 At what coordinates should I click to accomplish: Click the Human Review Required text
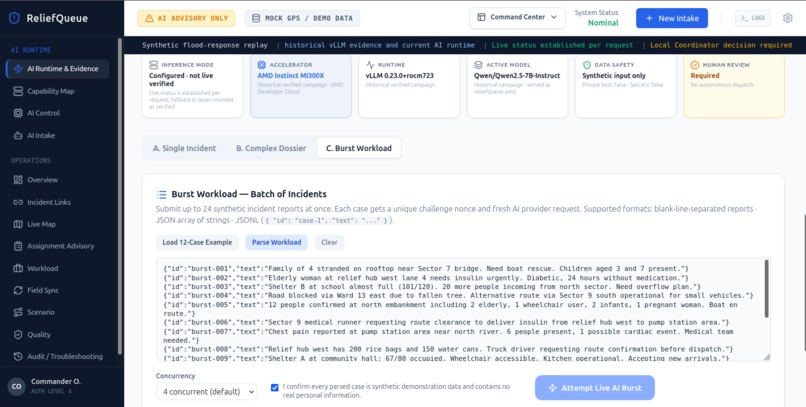(705, 76)
